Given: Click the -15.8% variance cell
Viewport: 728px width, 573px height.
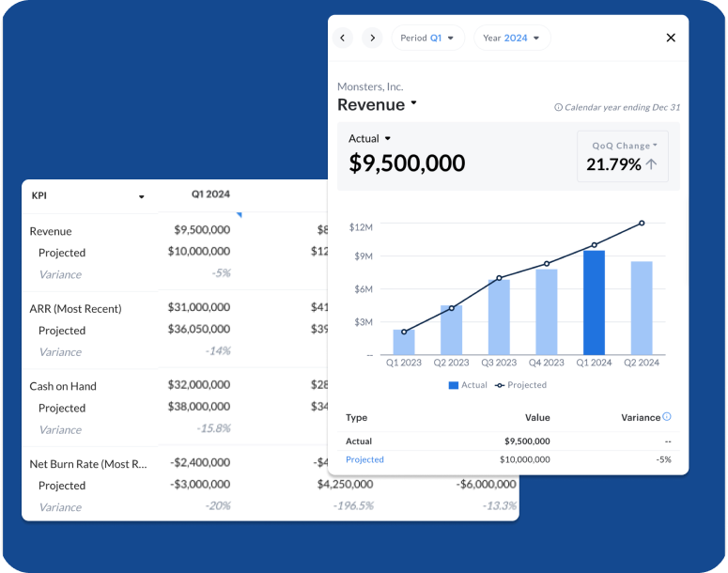Looking at the screenshot, I should point(213,428).
